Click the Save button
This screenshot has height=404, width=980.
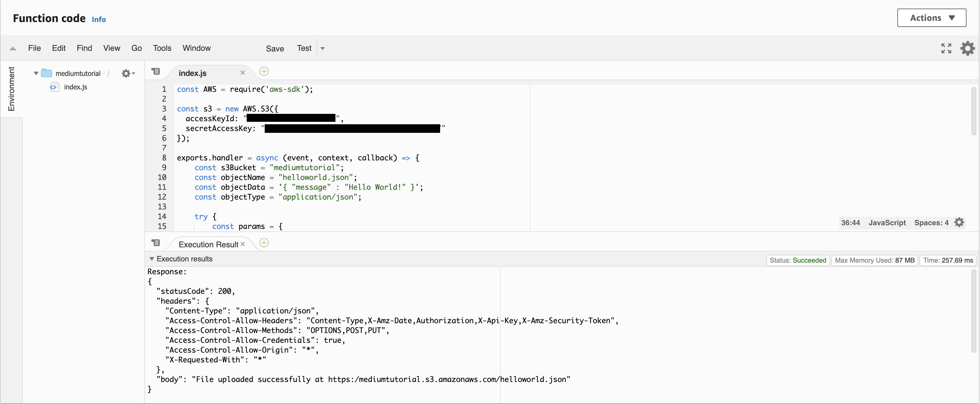pos(275,49)
